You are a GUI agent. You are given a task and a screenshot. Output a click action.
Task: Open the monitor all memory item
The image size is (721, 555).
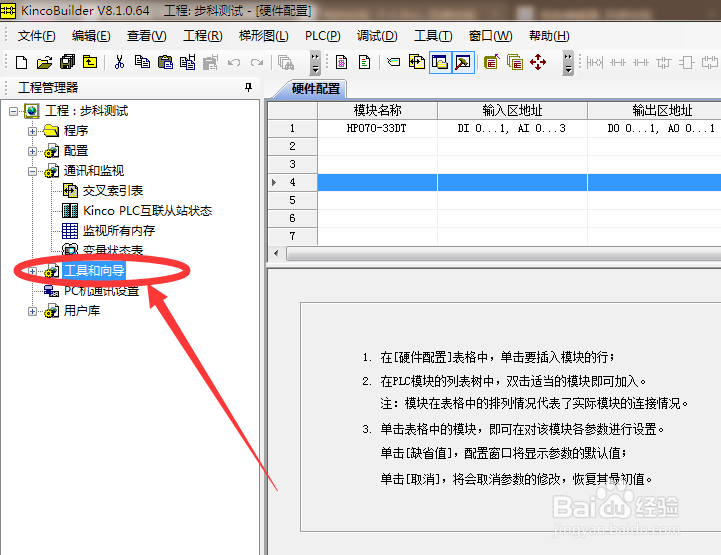point(119,230)
